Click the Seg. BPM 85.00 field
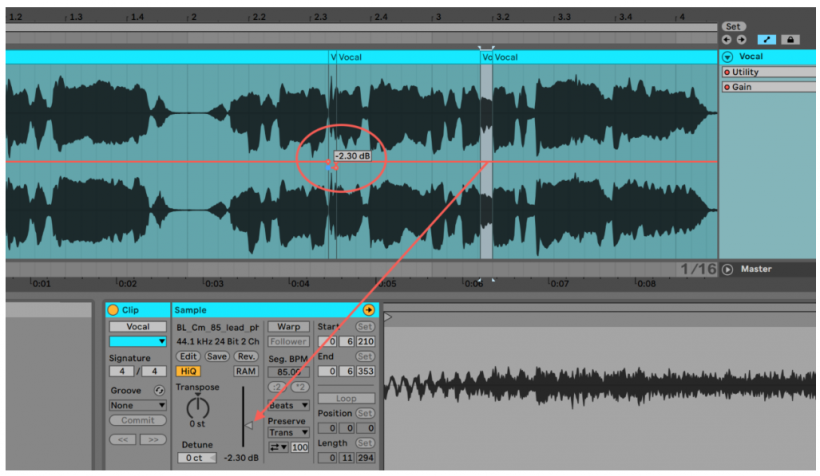The image size is (820, 476). [289, 372]
